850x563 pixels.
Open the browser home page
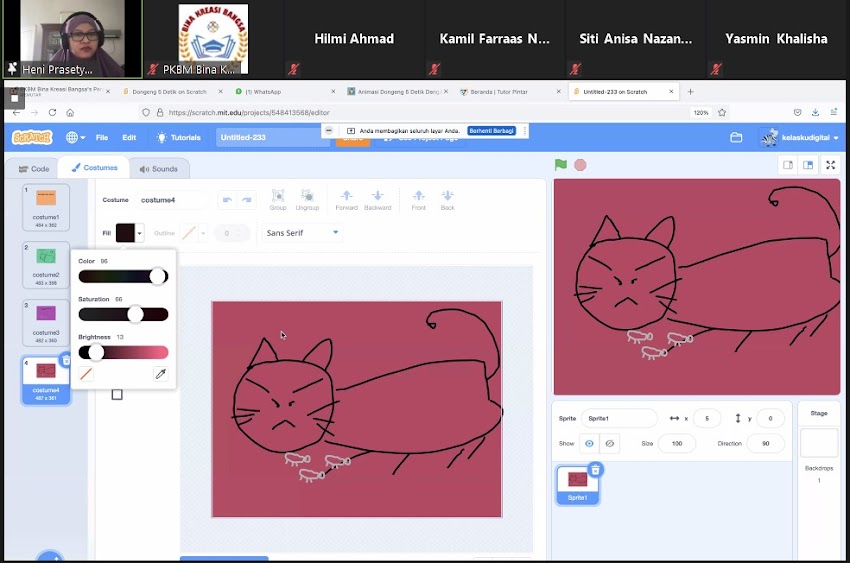tap(70, 112)
